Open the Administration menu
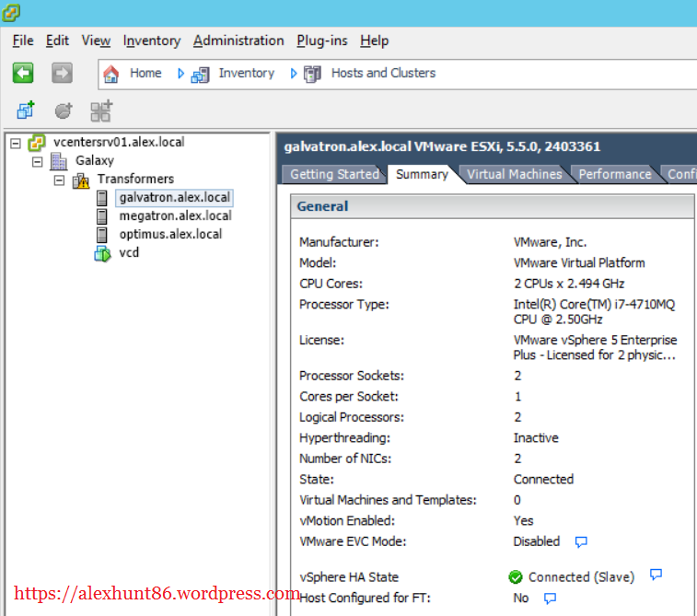697x616 pixels. coord(238,41)
